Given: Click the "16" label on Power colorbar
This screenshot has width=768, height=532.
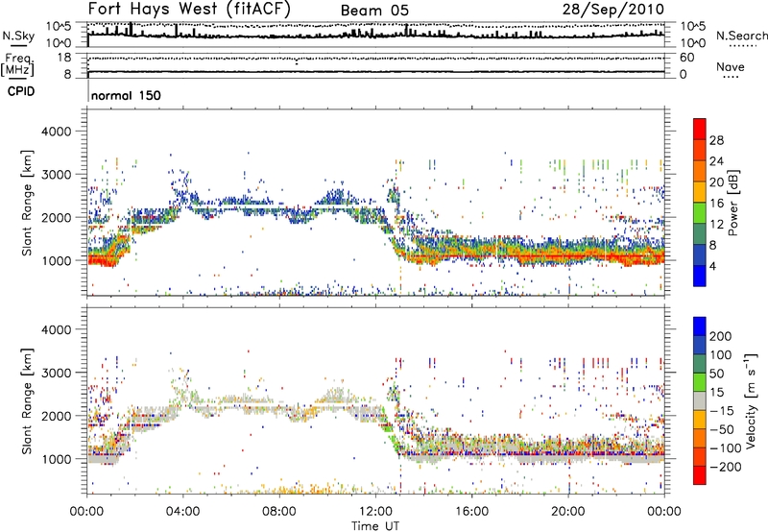Looking at the screenshot, I should point(716,204).
